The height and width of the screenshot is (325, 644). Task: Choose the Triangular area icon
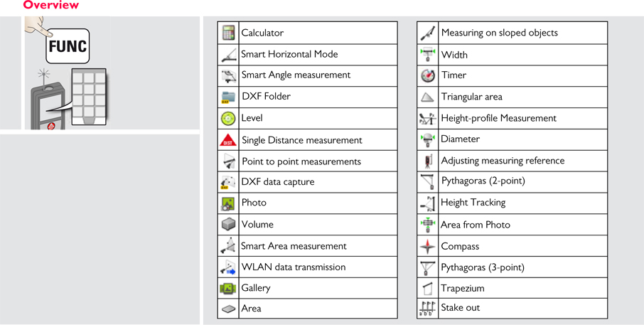coord(427,97)
